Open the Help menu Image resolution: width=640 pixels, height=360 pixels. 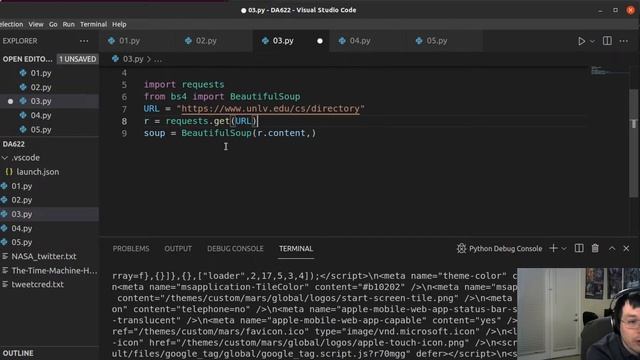click(119, 24)
